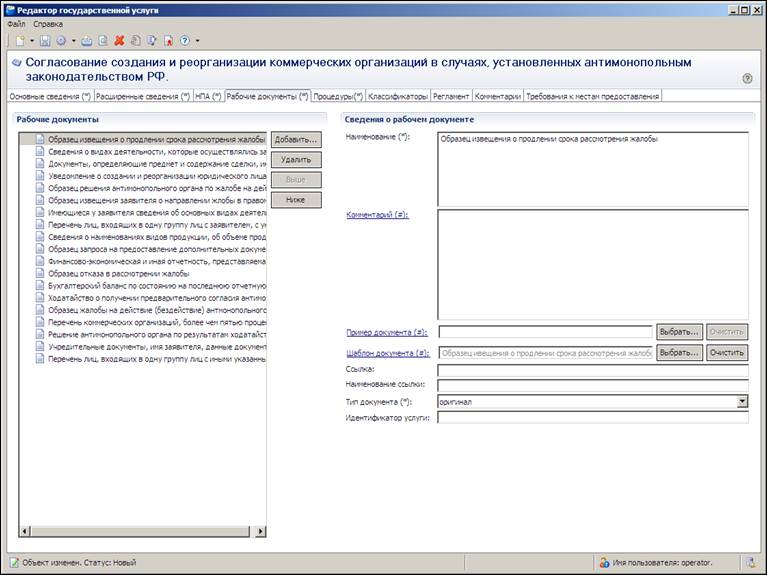Click the icon at status bar far right

(750, 563)
